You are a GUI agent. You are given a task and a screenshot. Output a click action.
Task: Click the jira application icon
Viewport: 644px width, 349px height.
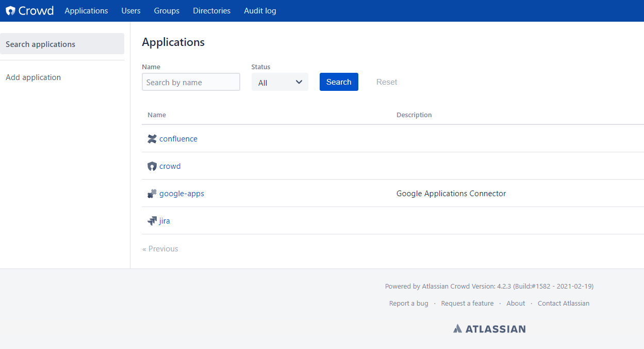(152, 221)
